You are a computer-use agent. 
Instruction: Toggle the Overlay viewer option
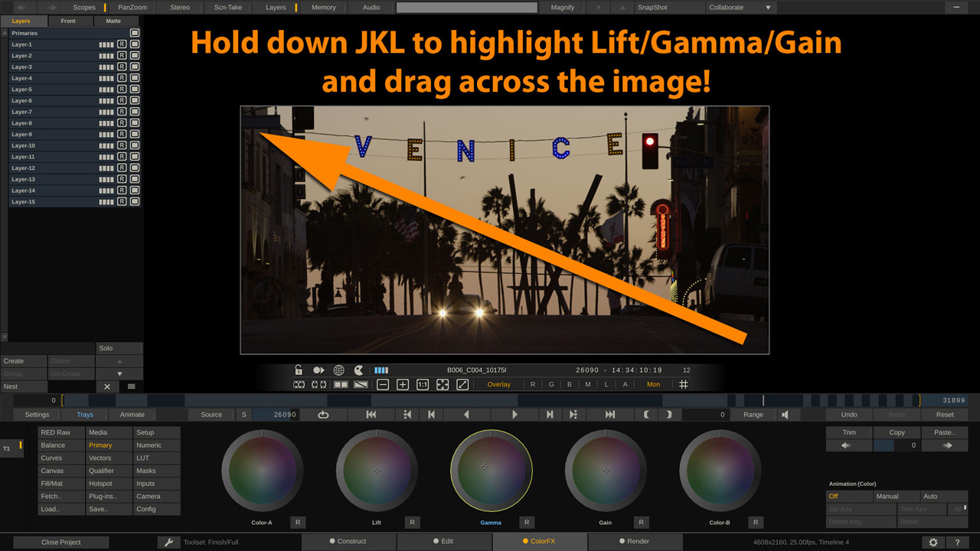tap(499, 384)
